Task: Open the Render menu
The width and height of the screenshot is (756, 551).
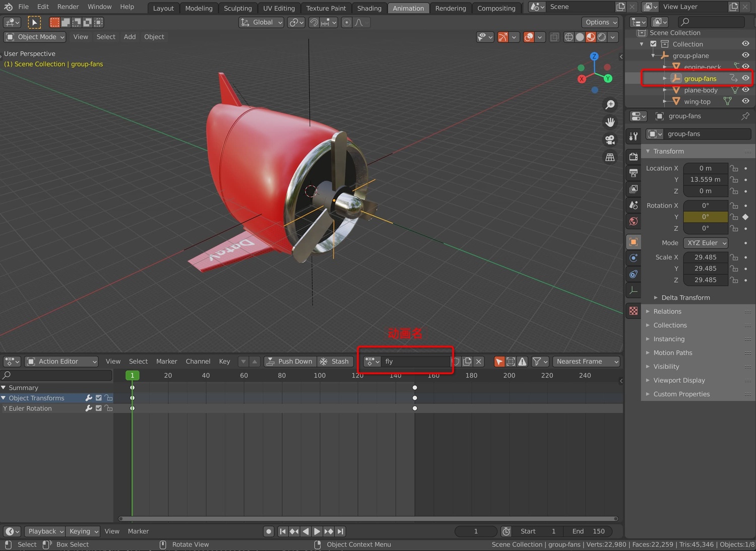Action: point(68,7)
